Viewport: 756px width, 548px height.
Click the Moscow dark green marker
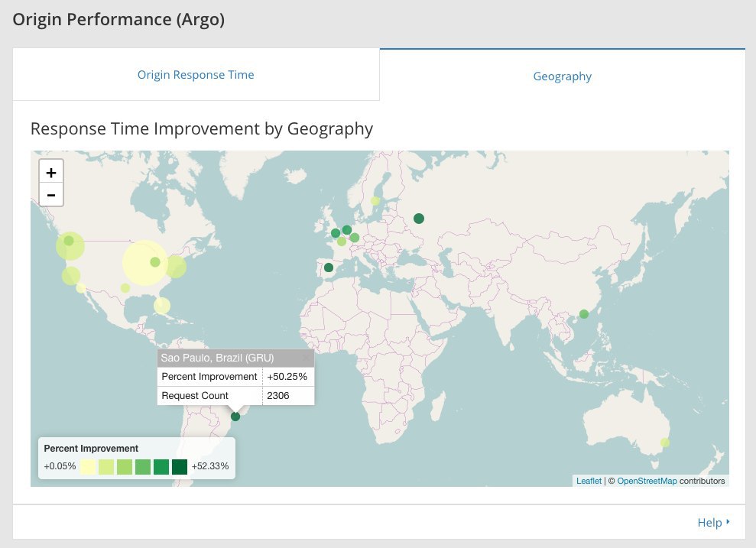(x=419, y=219)
